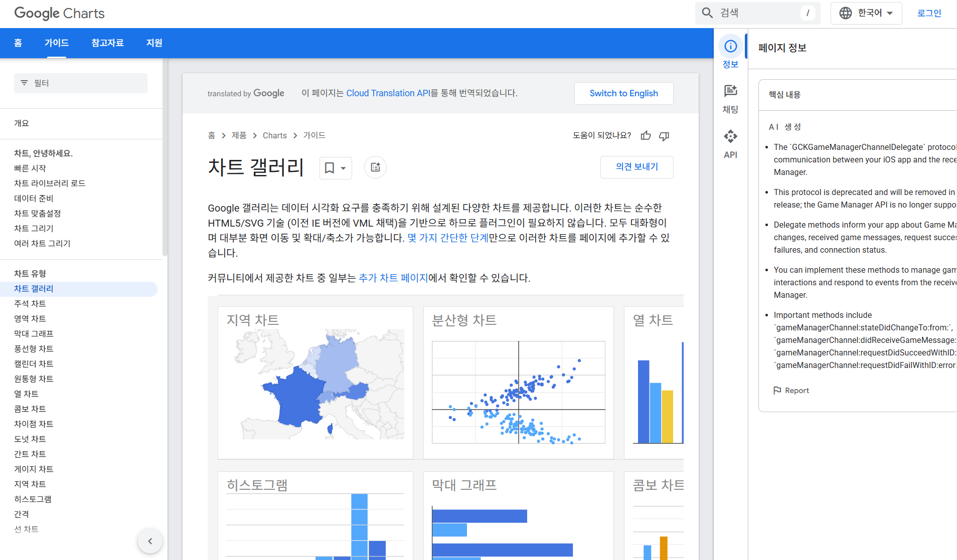Click the Switch to English button
The height and width of the screenshot is (560, 957).
[624, 93]
